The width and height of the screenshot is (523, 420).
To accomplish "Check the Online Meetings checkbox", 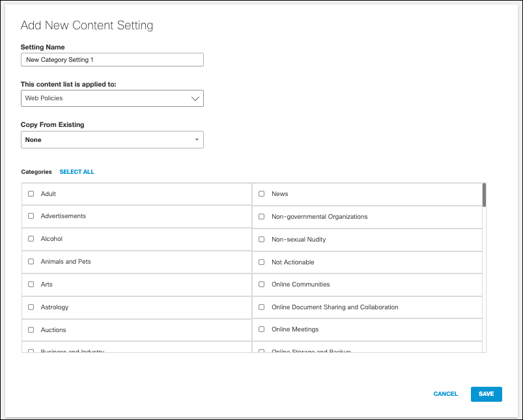I will point(262,329).
